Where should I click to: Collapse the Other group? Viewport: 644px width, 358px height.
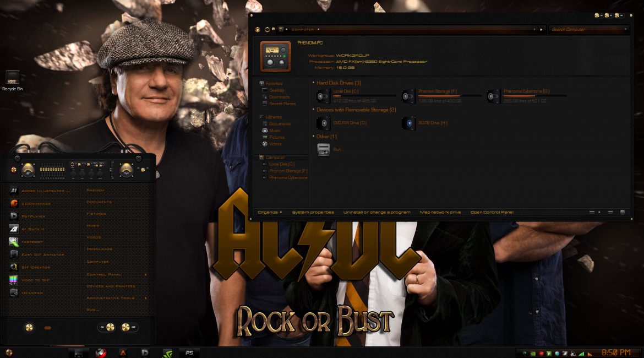[x=313, y=137]
